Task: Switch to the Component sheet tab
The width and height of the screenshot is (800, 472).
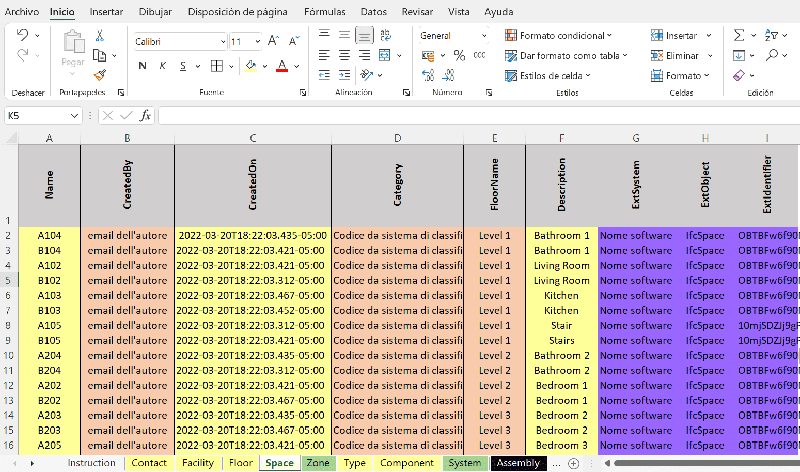Action: tap(407, 463)
